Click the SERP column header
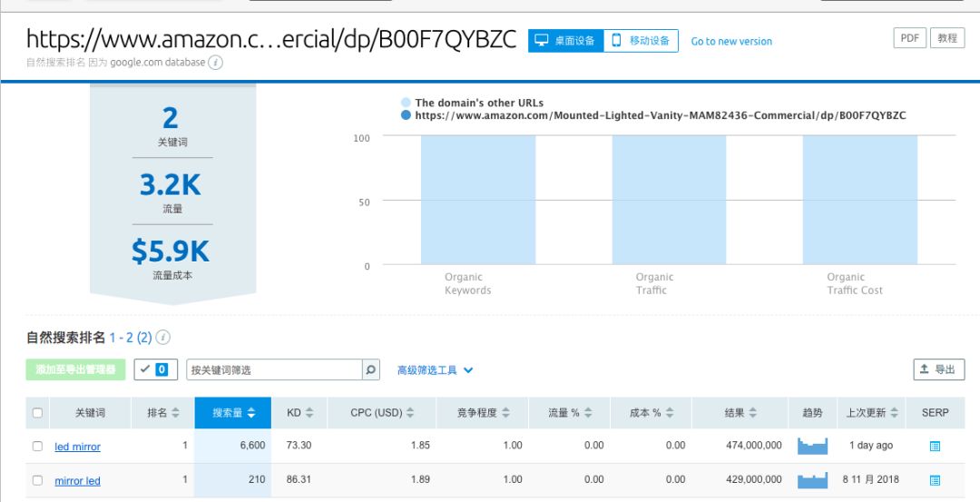 pos(935,413)
